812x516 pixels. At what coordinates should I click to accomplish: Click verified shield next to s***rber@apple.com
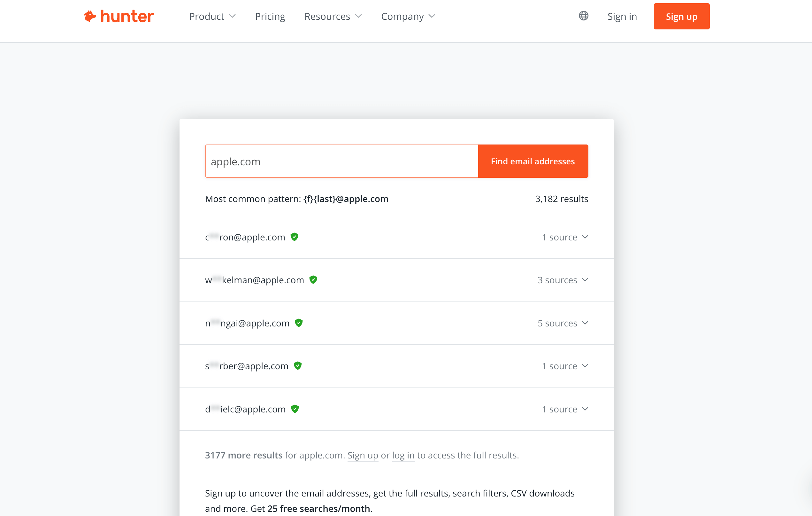pyautogui.click(x=298, y=366)
